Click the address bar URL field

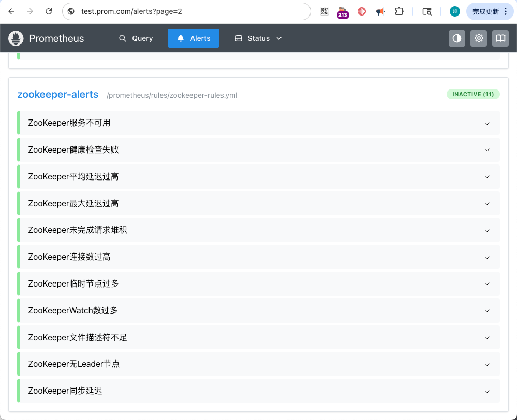186,11
